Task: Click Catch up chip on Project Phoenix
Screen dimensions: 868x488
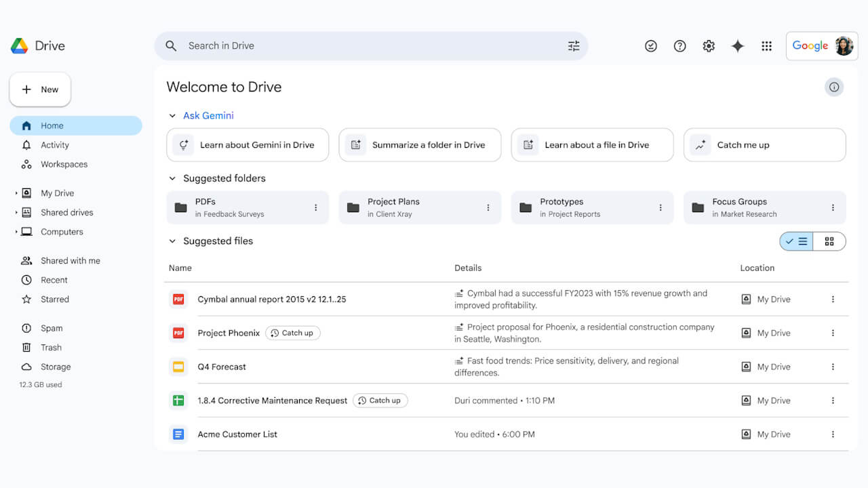Action: coord(292,333)
